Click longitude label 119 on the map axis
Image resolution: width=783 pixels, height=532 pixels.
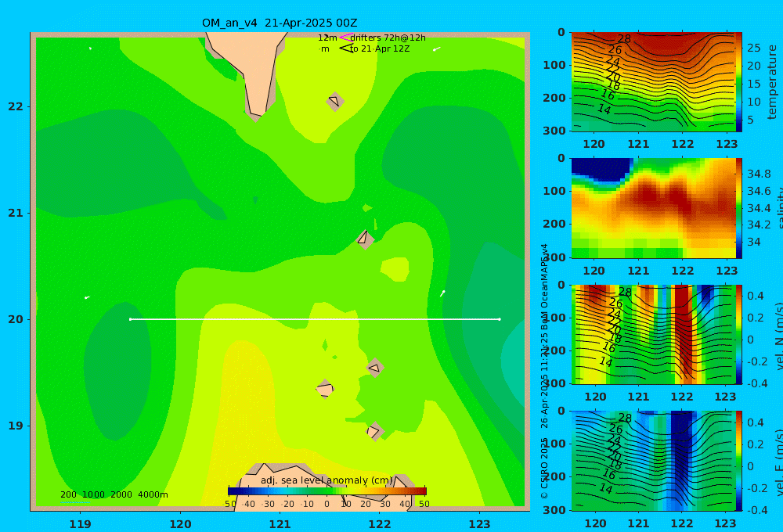(x=80, y=524)
